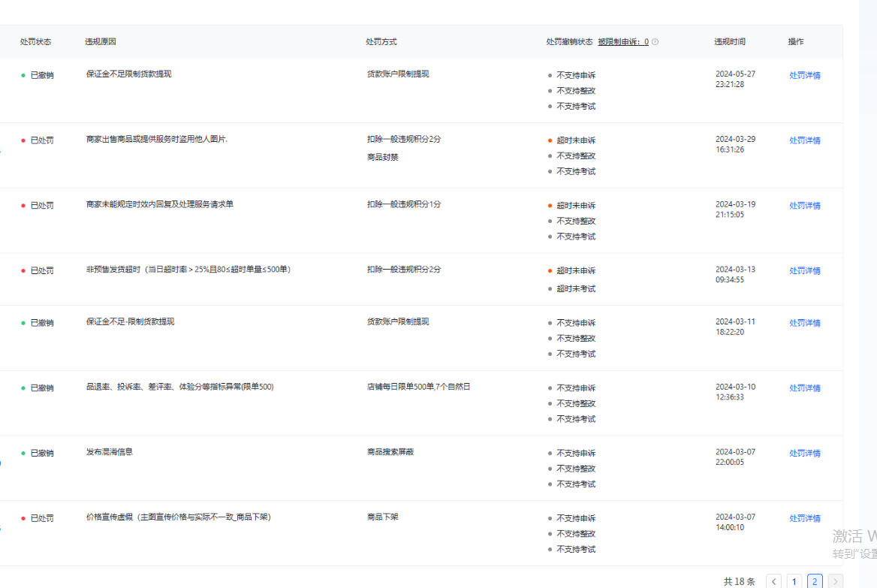This screenshot has width=877, height=588.
Task: Click the next page arrow
Action: click(835, 581)
